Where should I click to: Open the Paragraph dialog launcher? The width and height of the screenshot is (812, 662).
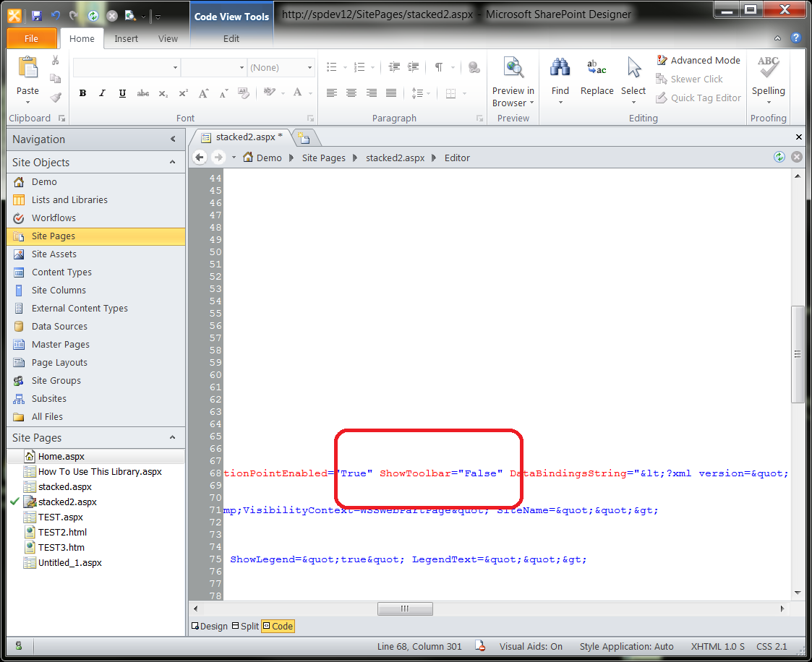(x=479, y=119)
